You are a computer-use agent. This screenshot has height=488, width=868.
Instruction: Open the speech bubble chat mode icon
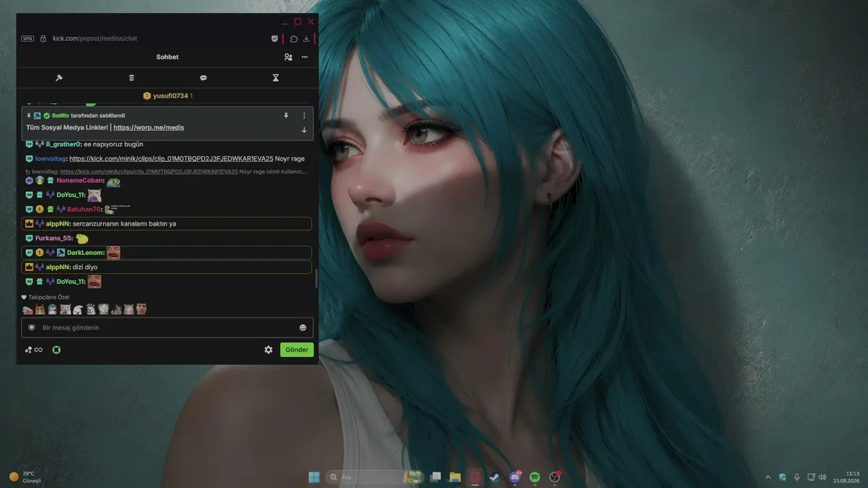203,78
